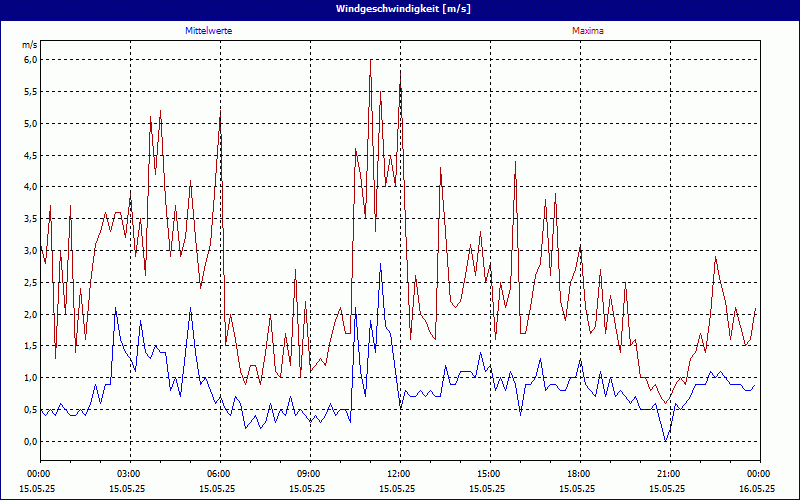Select the 03:00 time axis label
This screenshot has height=500, width=800.
(129, 474)
